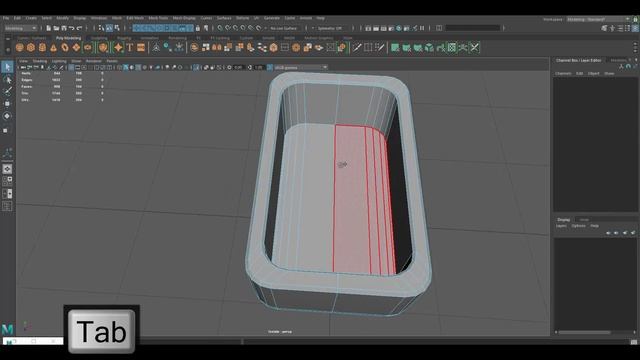The width and height of the screenshot is (640, 360).
Task: Toggle four-view panel layout
Action: 7,181
